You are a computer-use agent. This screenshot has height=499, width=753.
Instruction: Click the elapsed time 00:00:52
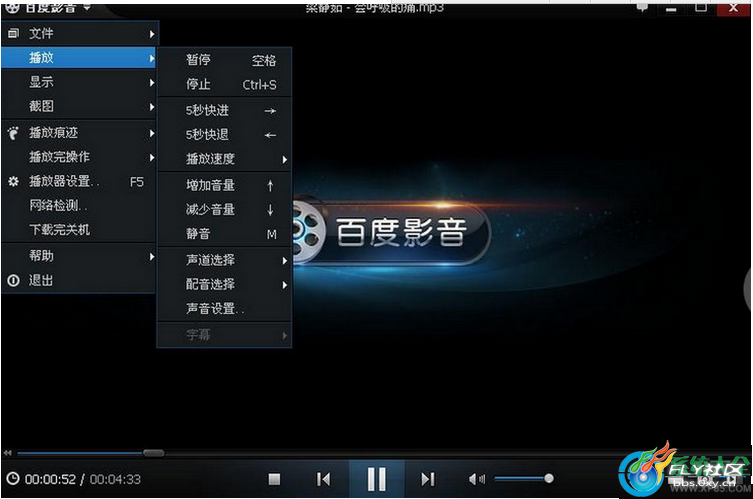[x=50, y=479]
